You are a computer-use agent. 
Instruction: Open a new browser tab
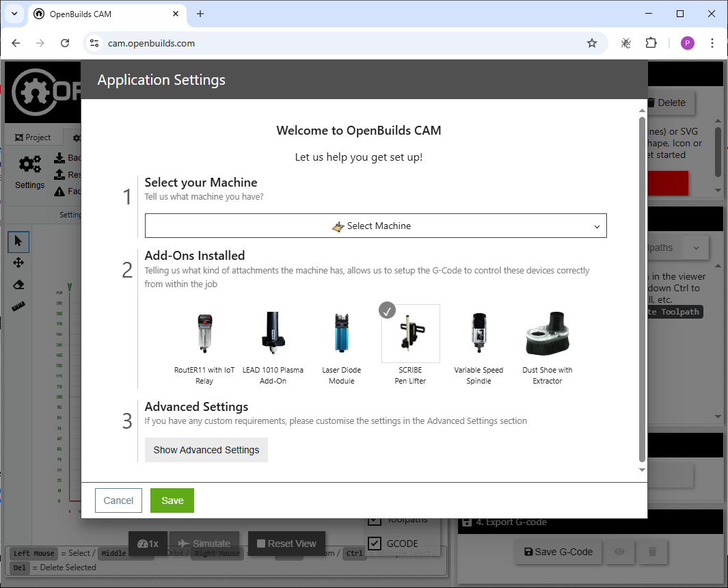pyautogui.click(x=200, y=14)
